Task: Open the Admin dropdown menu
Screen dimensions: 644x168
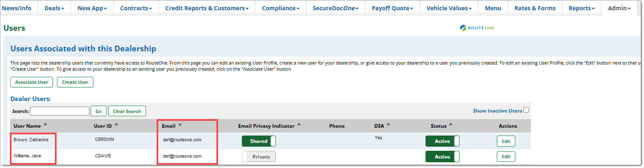Action: (619, 8)
